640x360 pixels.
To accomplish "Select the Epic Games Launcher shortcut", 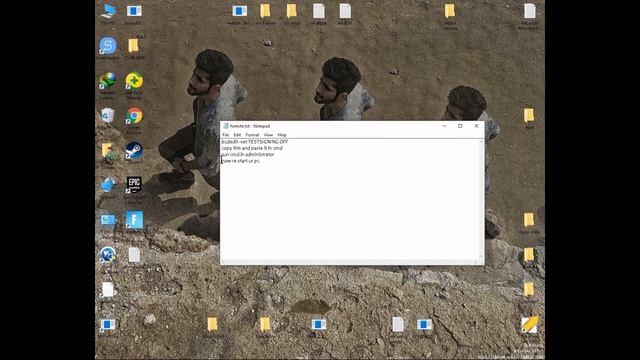I will [x=134, y=184].
